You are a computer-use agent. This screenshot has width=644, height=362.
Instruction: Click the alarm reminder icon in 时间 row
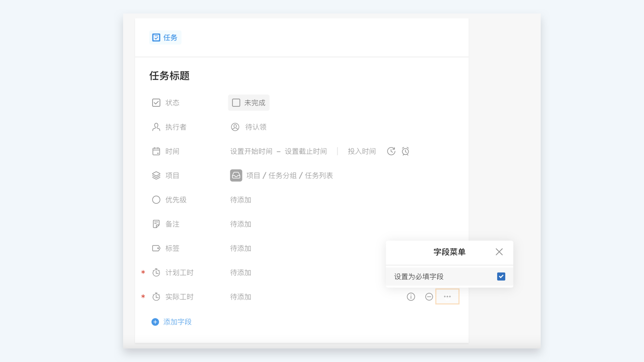tap(406, 151)
